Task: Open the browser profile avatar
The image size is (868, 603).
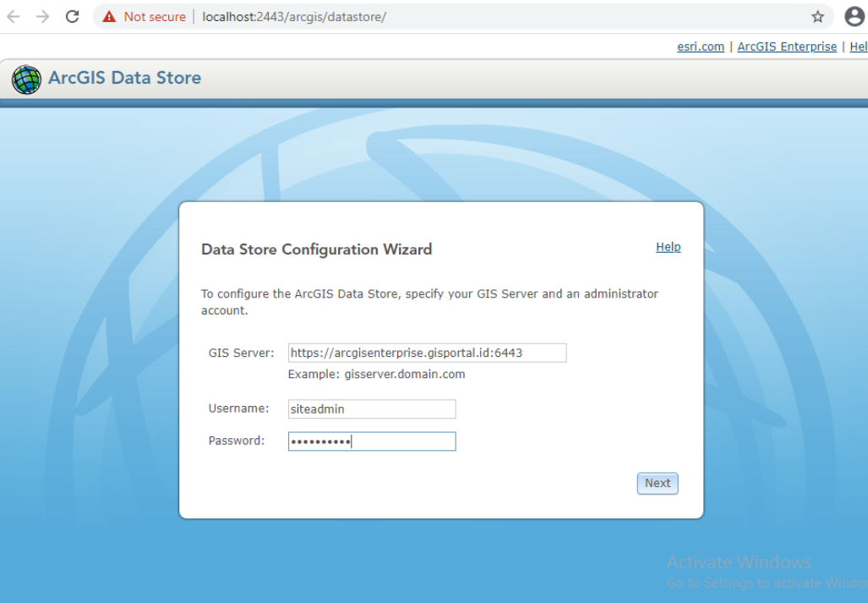Action: (854, 17)
